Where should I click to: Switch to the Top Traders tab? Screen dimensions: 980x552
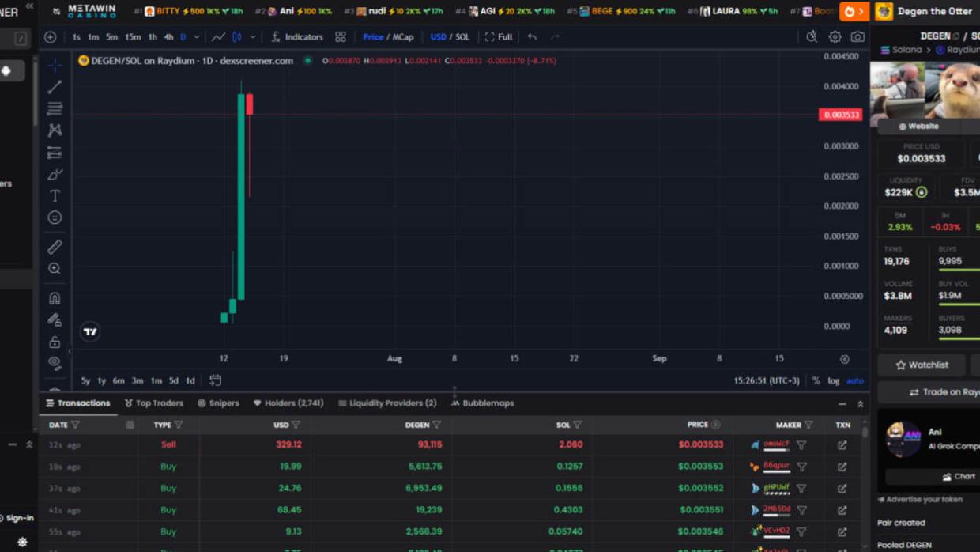154,403
